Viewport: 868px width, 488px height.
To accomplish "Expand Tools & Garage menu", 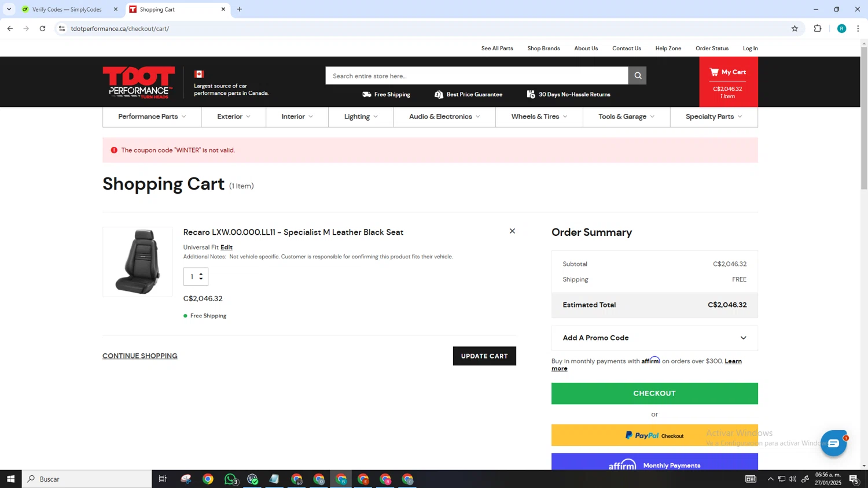I will 626,117.
